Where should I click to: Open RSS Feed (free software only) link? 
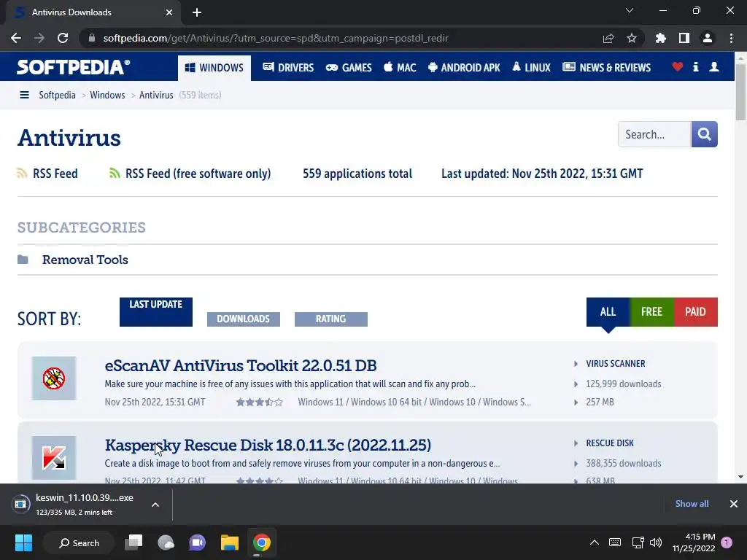point(198,174)
